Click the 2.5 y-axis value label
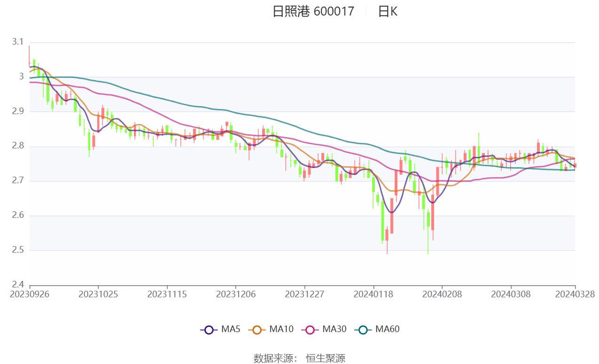The image size is (599, 364). (17, 250)
